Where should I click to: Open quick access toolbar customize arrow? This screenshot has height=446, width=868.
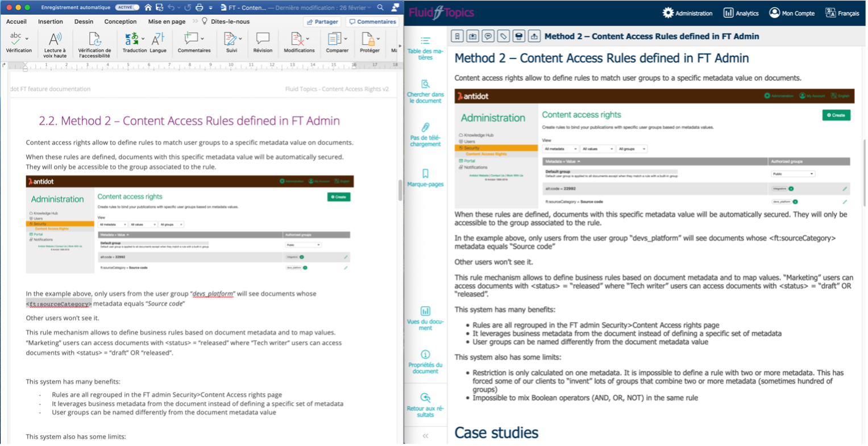click(210, 8)
